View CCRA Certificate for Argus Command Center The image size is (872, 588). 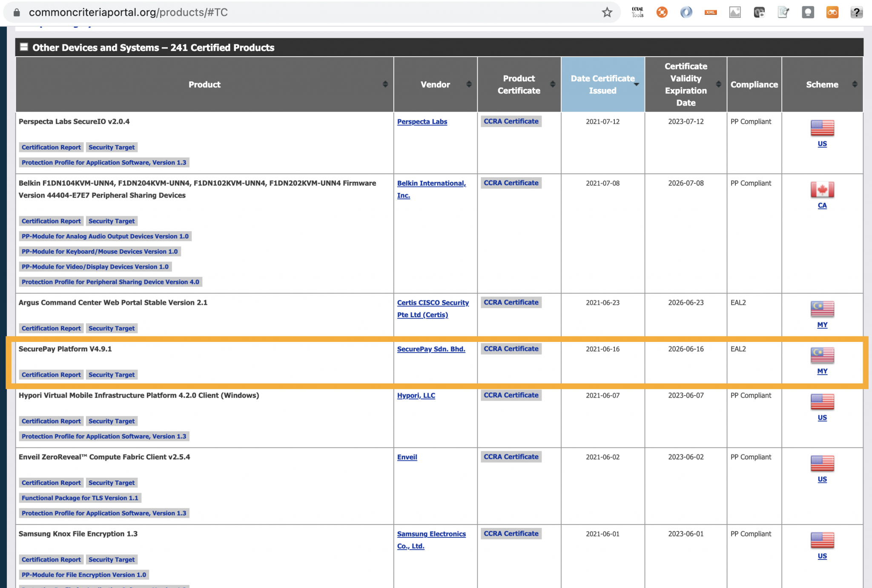(x=511, y=302)
